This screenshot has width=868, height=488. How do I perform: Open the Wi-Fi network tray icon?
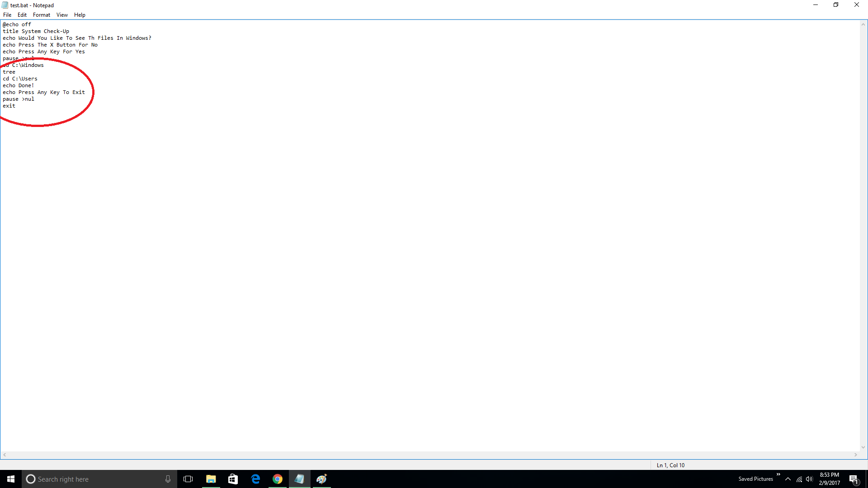pyautogui.click(x=799, y=479)
